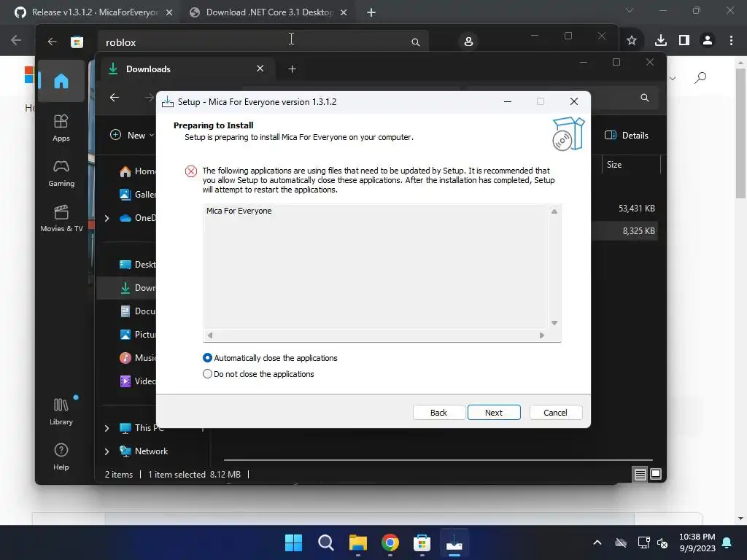Select Automatically close the applications option
The image size is (747, 560).
coord(270,357)
